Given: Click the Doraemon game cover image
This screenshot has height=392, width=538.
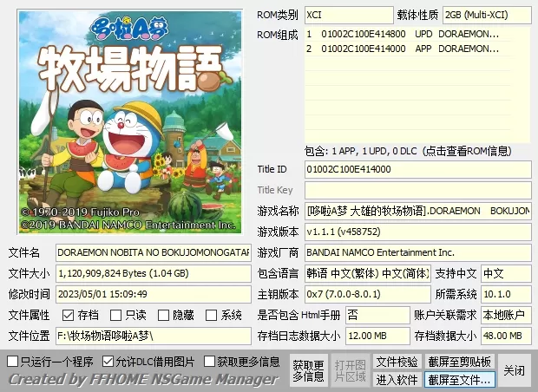Looking at the screenshot, I should [x=127, y=121].
